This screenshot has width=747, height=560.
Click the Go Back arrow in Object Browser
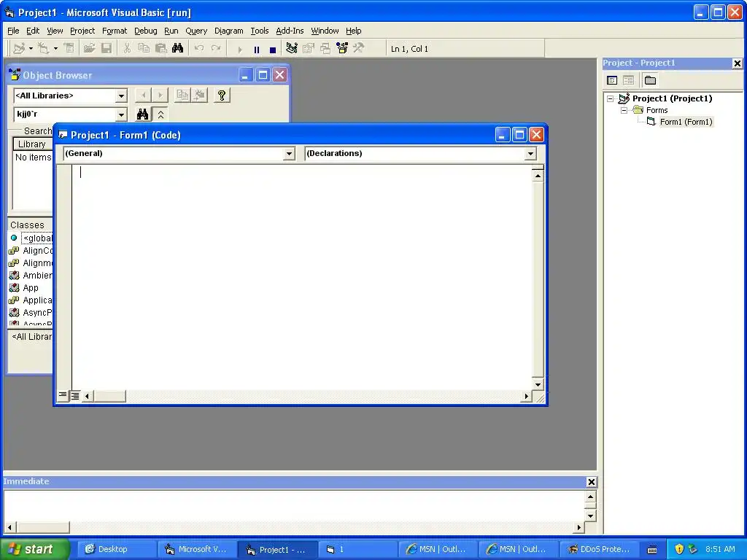point(144,96)
